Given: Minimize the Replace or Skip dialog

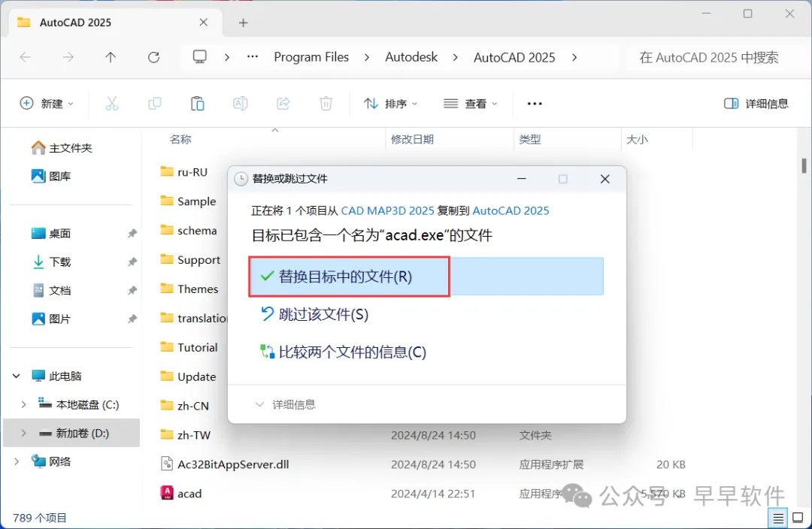Looking at the screenshot, I should click(522, 179).
